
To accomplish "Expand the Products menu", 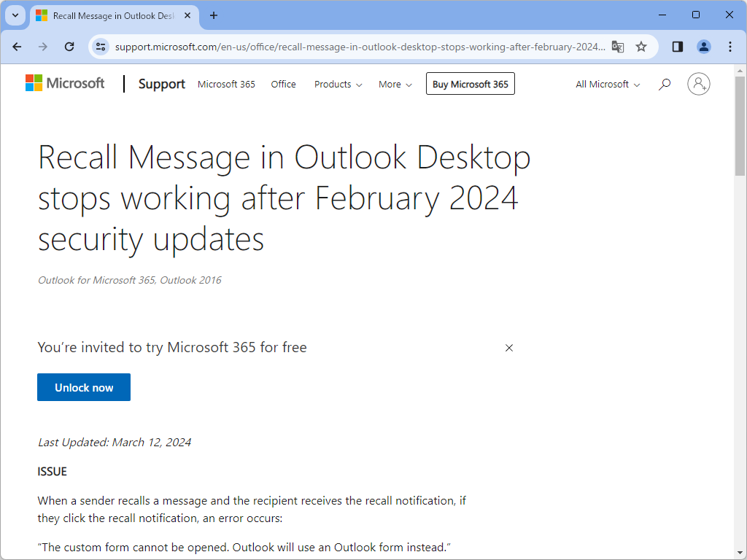I will click(338, 85).
